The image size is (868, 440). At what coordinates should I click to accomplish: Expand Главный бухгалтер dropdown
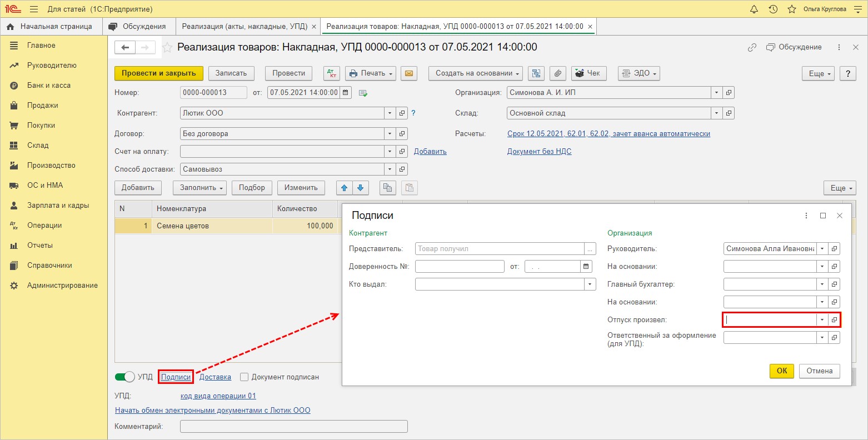[822, 284]
